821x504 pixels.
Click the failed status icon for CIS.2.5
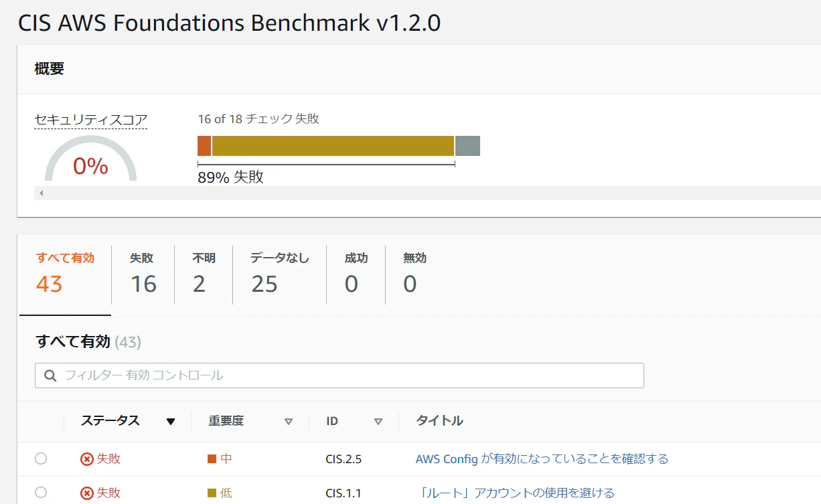[x=87, y=459]
